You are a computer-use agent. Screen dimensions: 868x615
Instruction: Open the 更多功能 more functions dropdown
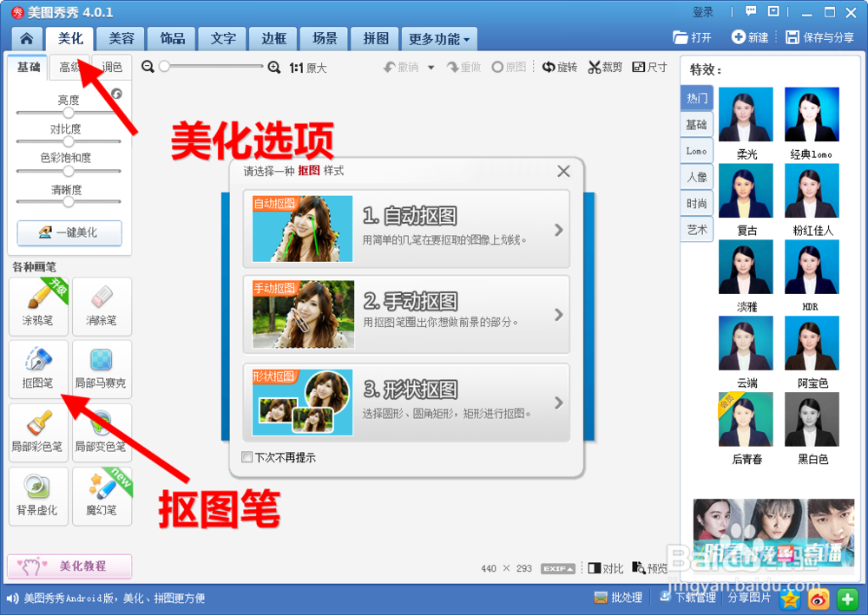tap(439, 39)
